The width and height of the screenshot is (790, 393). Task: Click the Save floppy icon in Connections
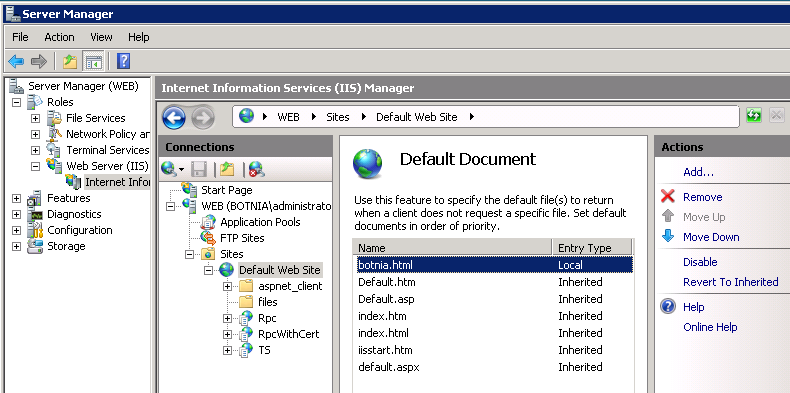pos(198,169)
